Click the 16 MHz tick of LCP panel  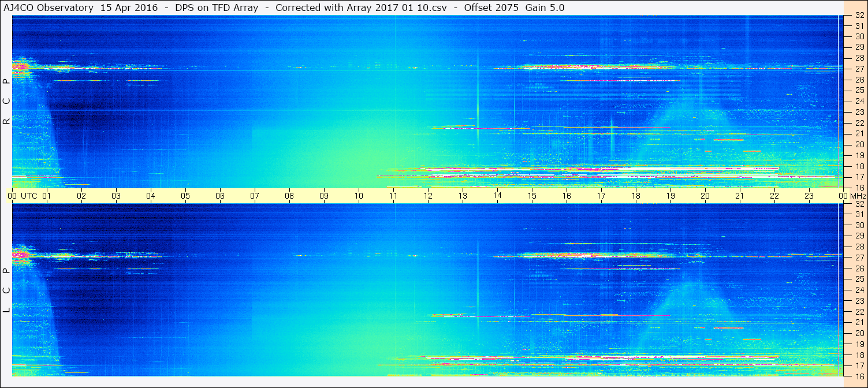point(859,376)
